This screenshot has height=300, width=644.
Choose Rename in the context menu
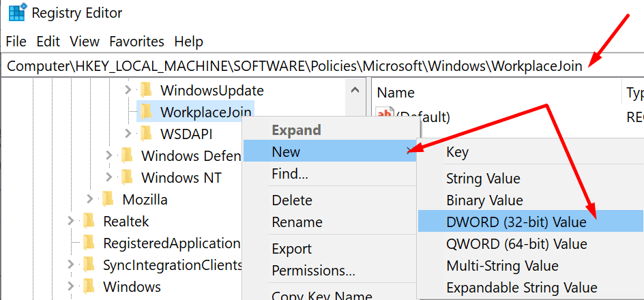click(330, 222)
